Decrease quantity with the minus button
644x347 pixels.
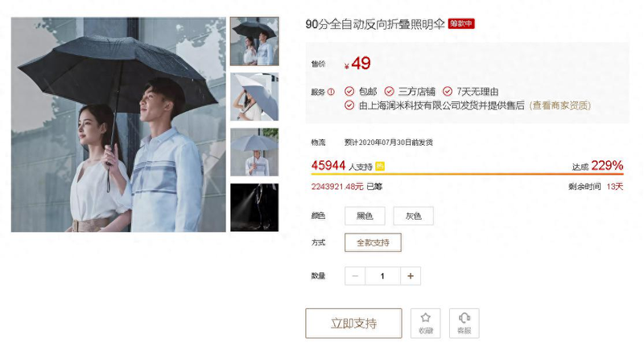click(x=355, y=276)
